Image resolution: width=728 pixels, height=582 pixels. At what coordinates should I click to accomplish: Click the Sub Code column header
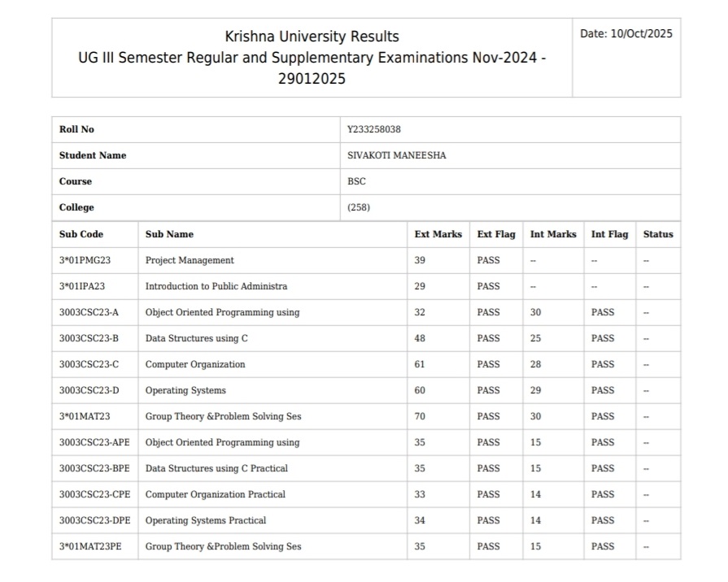(x=81, y=234)
